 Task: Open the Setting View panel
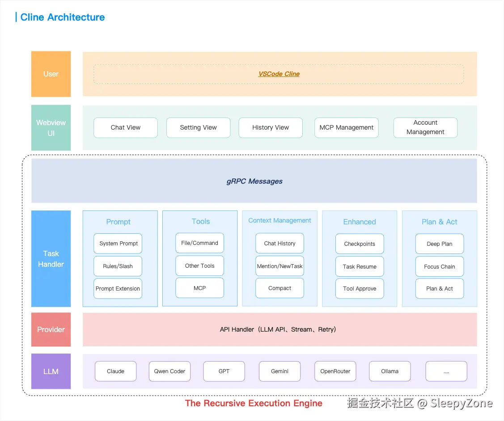[x=198, y=127]
